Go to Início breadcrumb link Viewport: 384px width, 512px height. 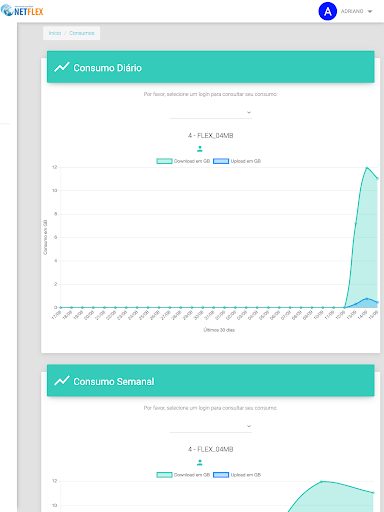(55, 33)
